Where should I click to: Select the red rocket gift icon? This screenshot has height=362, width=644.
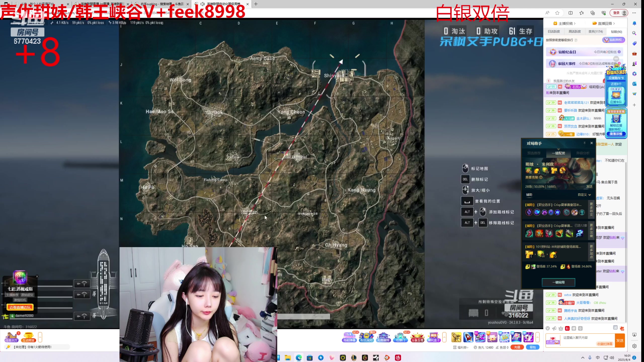[x=468, y=337]
